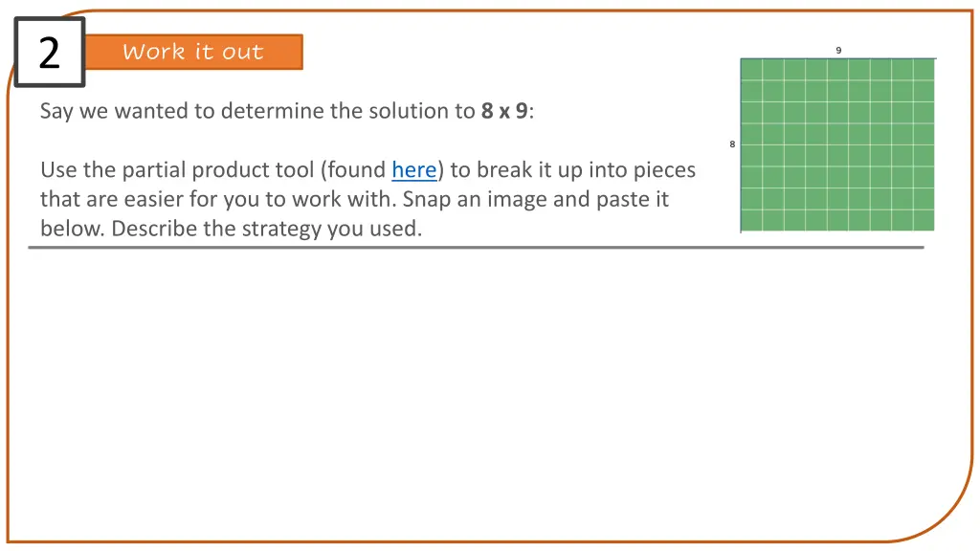Click the '8' label beside the grid

pos(732,144)
